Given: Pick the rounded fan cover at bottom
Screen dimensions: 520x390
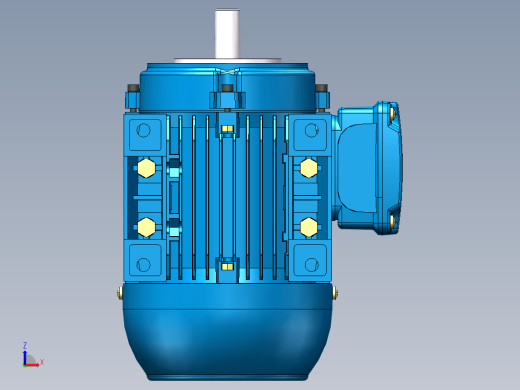Looking at the screenshot, I should click(228, 332).
